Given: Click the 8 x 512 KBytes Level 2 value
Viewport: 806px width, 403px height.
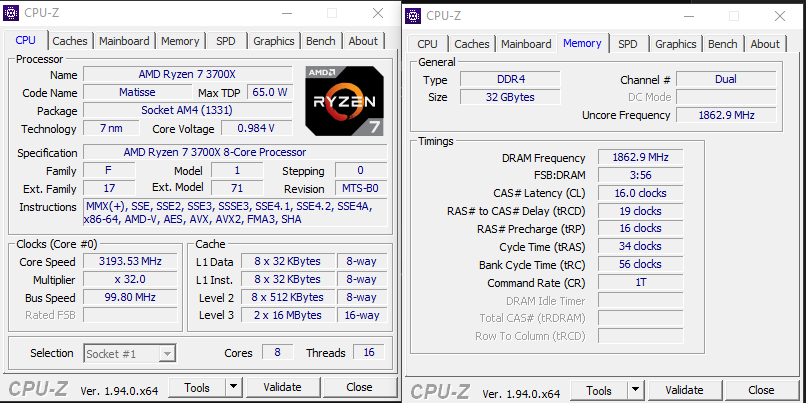Looking at the screenshot, I should 288,298.
